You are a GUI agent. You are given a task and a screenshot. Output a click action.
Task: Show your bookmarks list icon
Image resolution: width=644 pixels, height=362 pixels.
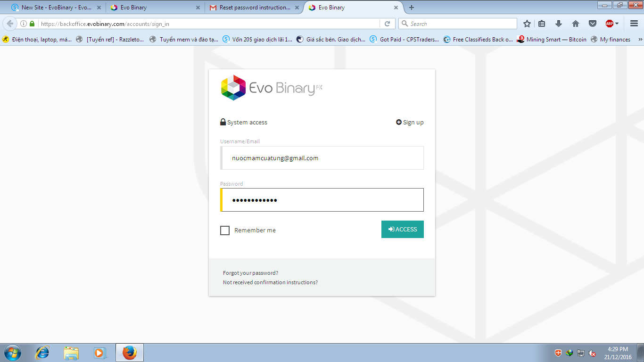pyautogui.click(x=542, y=24)
